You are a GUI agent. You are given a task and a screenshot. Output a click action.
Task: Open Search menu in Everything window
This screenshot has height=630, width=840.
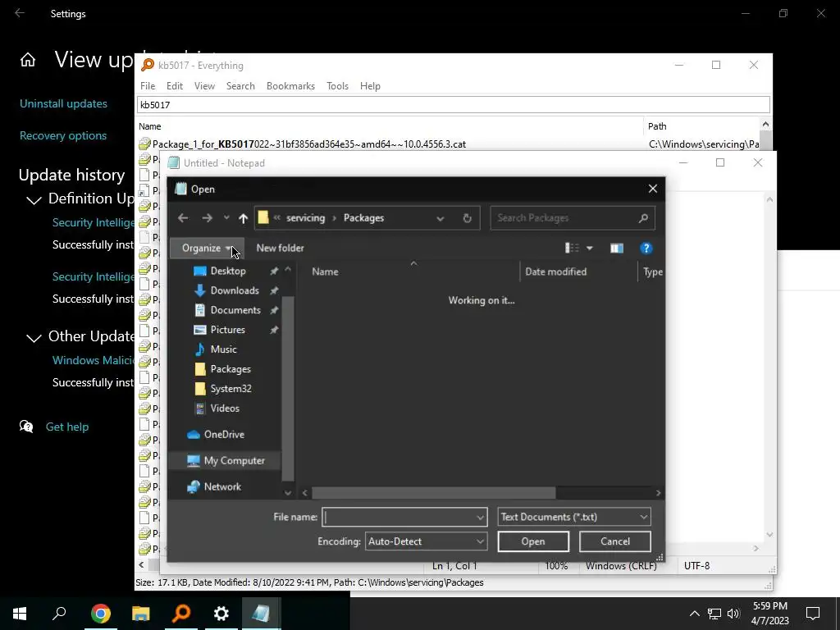click(x=240, y=86)
